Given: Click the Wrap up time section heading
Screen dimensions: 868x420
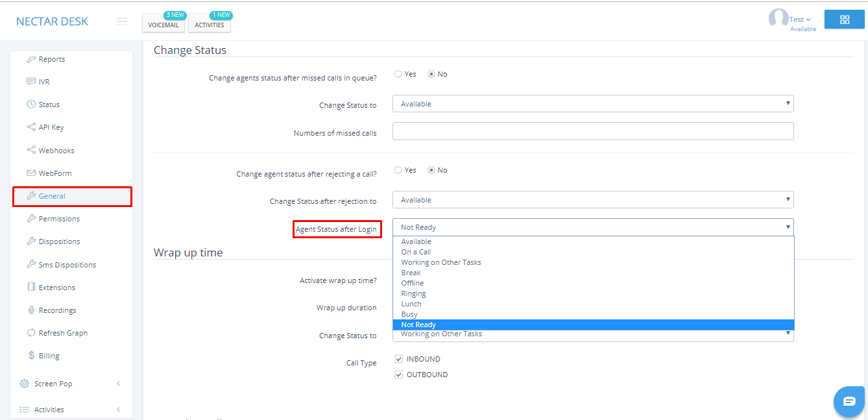Looking at the screenshot, I should pos(188,253).
